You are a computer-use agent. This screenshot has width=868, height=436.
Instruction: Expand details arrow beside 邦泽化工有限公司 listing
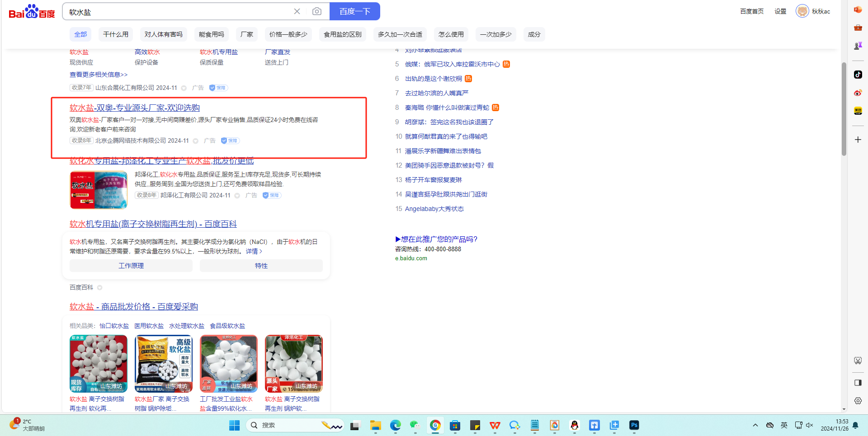tap(237, 196)
